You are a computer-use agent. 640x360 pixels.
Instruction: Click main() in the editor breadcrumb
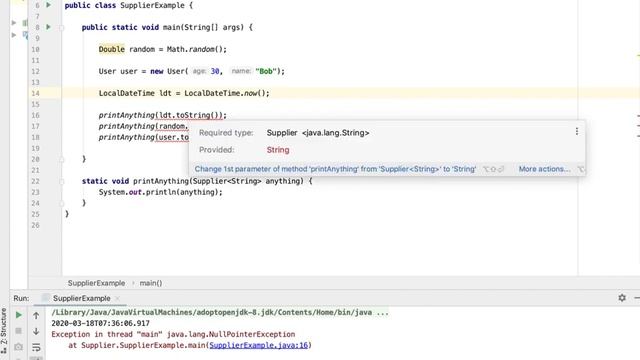click(x=151, y=283)
